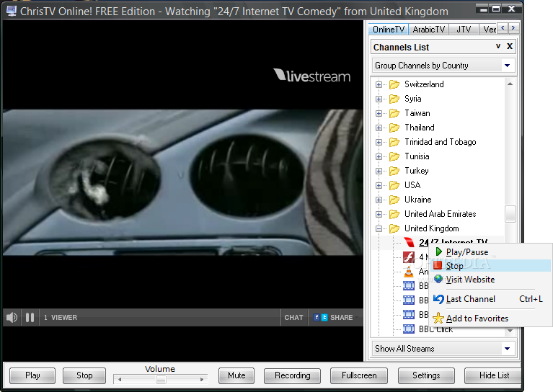The width and height of the screenshot is (553, 392).
Task: Expand the Ukraine folder node
Action: coord(379,200)
